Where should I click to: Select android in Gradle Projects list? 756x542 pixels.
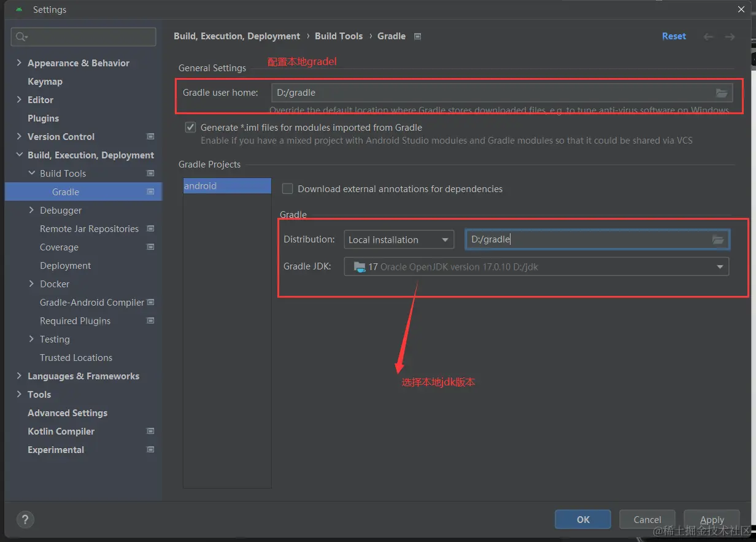click(x=227, y=185)
